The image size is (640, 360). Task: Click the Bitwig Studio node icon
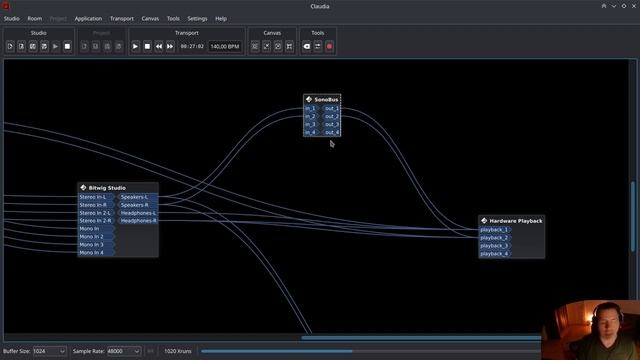(x=83, y=188)
